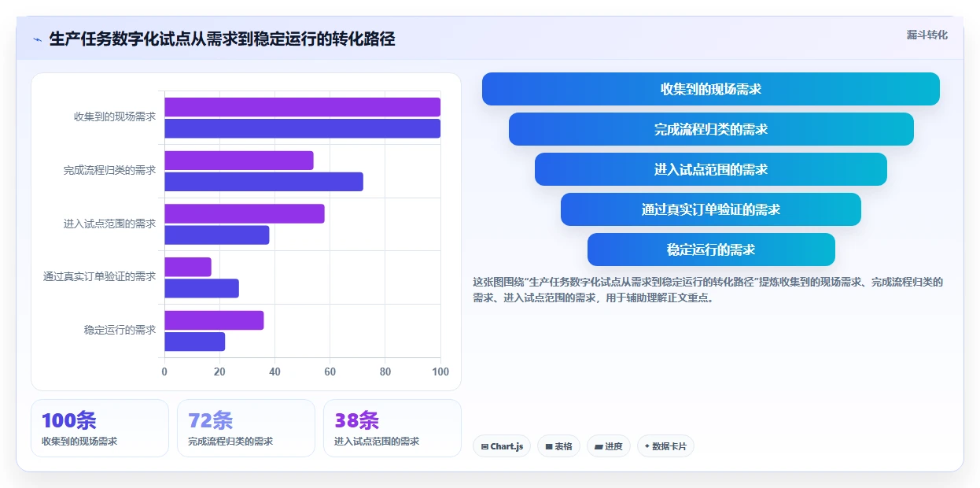
Task: Click the 60 tick on the chart x-axis
Action: (x=330, y=372)
